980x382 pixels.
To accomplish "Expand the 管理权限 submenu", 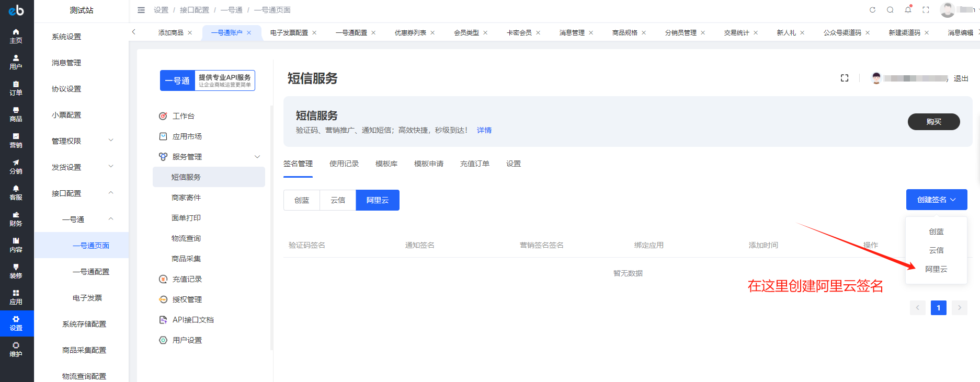I will coord(81,141).
